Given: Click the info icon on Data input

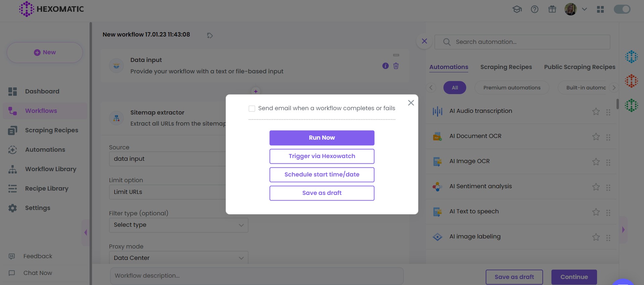Looking at the screenshot, I should coord(385,66).
